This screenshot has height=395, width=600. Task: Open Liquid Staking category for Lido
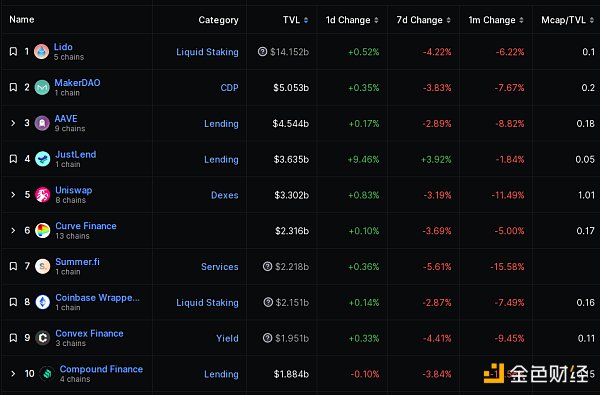pos(207,52)
